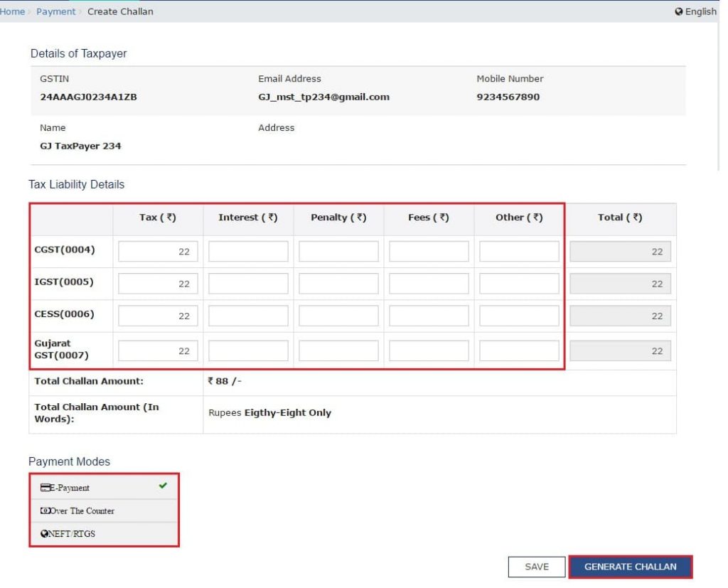
Task: Open the Payment breadcrumb link
Action: coord(56,11)
